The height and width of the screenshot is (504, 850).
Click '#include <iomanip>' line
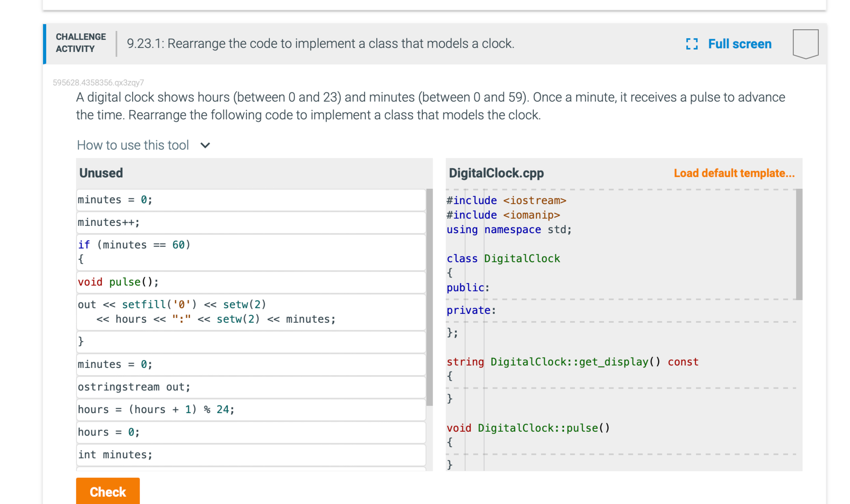pos(503,215)
